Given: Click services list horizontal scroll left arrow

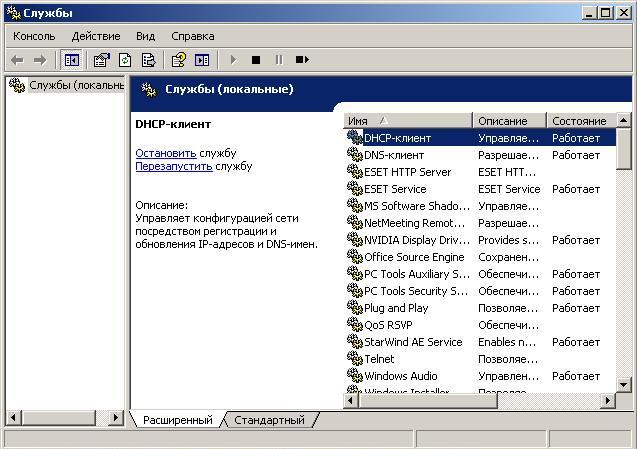Looking at the screenshot, I should tap(351, 401).
